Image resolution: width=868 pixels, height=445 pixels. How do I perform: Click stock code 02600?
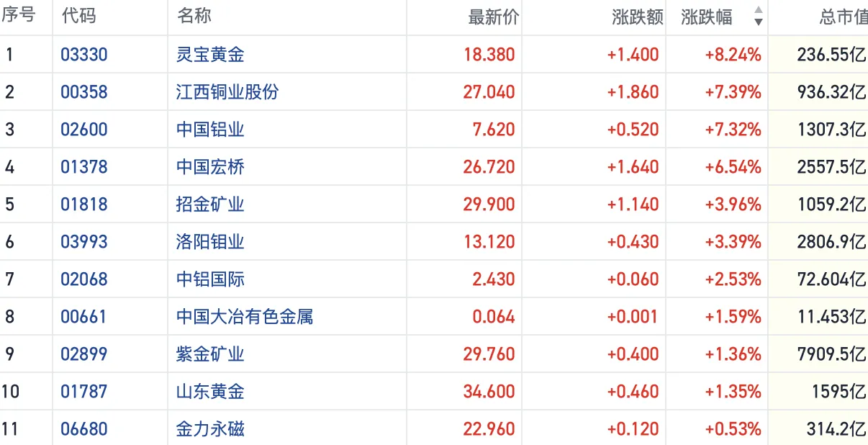click(x=83, y=130)
